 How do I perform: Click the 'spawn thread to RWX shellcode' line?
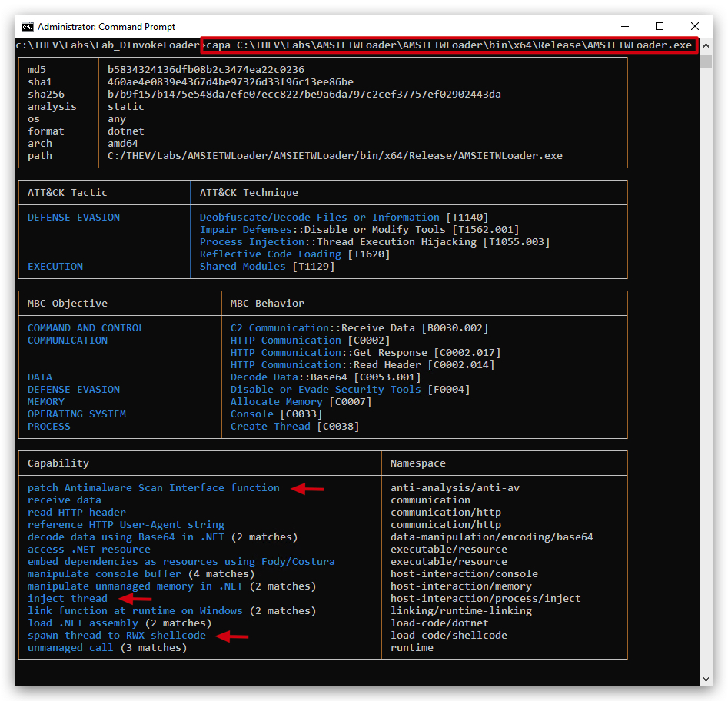click(x=117, y=636)
